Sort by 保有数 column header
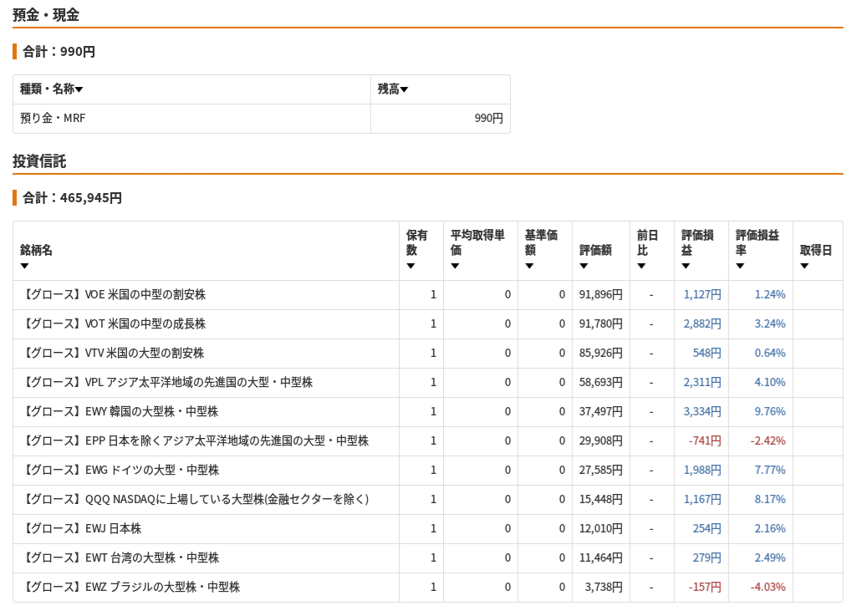857x616 pixels. (x=411, y=265)
